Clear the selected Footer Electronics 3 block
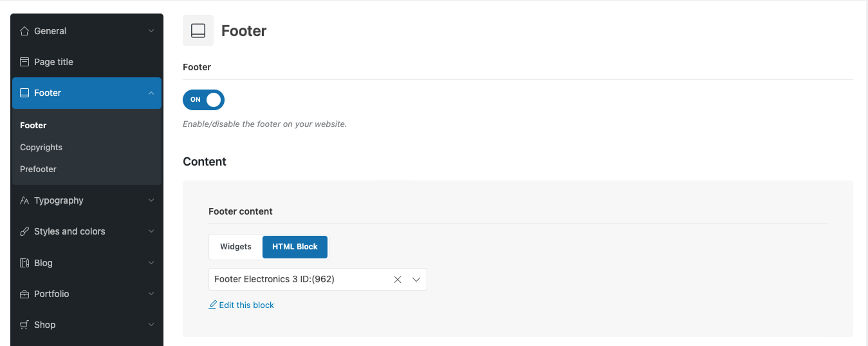868x346 pixels. pyautogui.click(x=398, y=280)
